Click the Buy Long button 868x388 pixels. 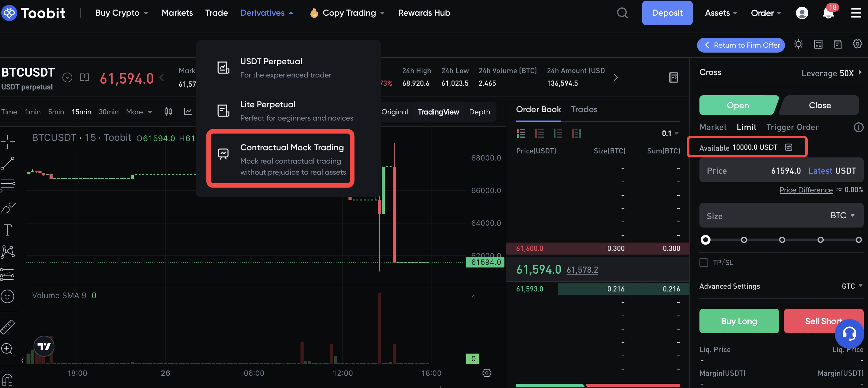point(739,321)
